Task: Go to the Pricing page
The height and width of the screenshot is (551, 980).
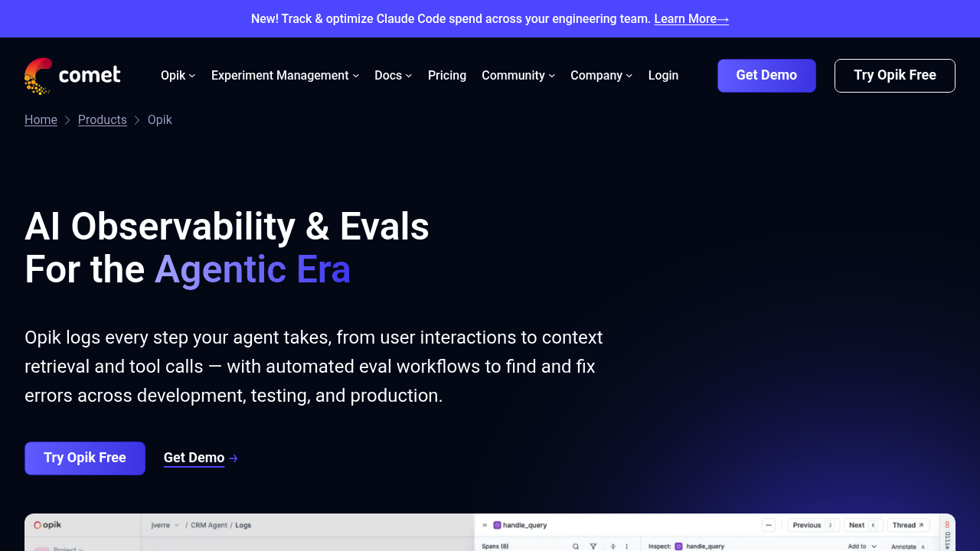Action: 447,75
